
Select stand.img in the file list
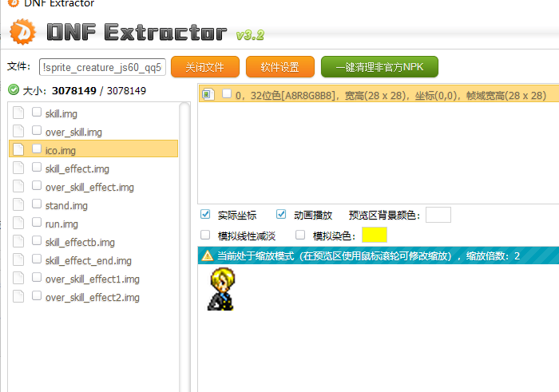(66, 206)
